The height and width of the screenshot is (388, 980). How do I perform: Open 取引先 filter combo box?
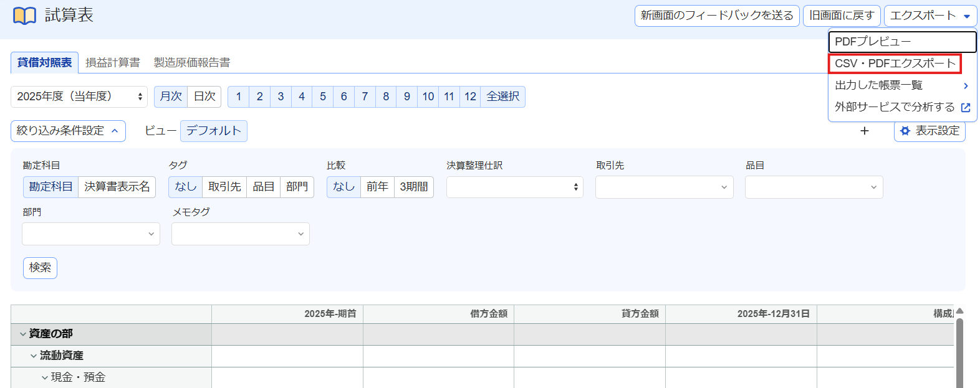(x=665, y=187)
